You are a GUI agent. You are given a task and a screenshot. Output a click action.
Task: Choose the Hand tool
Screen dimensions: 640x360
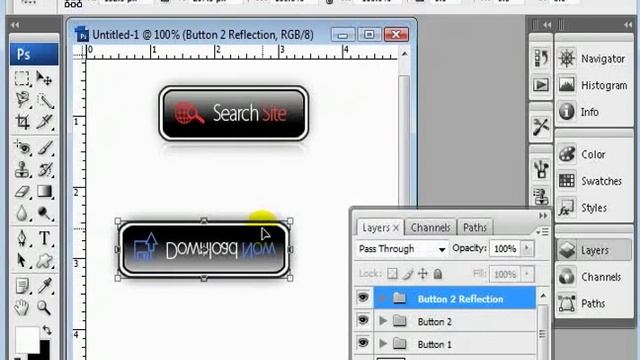pyautogui.click(x=22, y=307)
